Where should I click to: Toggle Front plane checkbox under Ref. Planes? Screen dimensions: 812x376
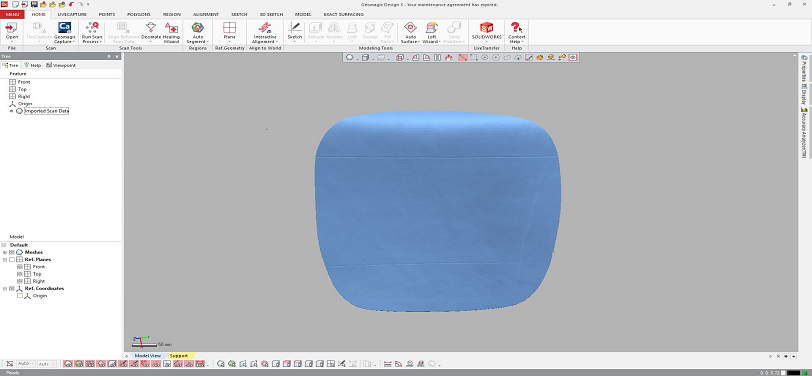click(x=20, y=267)
